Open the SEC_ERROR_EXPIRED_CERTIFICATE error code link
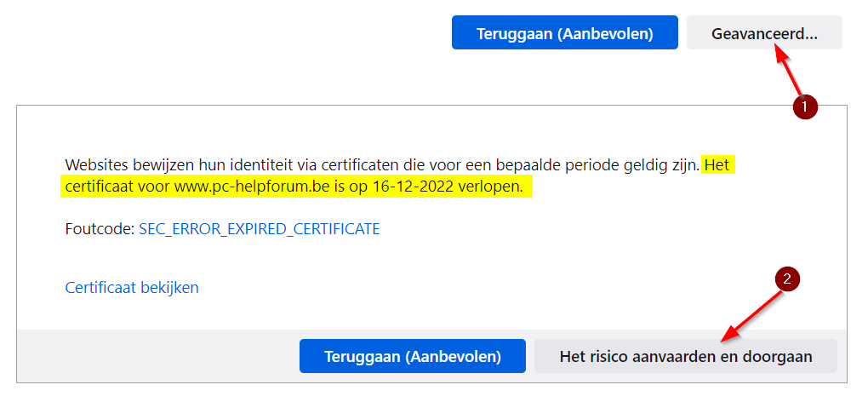Image resolution: width=868 pixels, height=402 pixels. coord(259,228)
